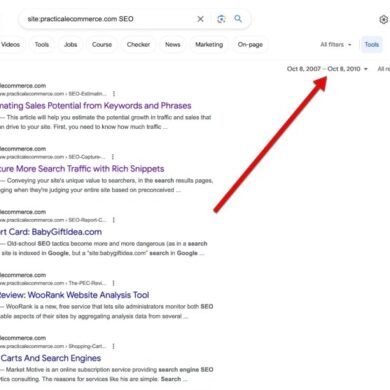
Task: Open the settings gear icon
Action: 384,19
